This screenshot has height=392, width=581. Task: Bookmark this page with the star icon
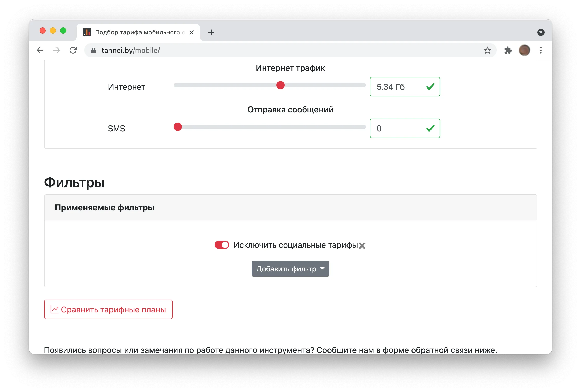[487, 50]
